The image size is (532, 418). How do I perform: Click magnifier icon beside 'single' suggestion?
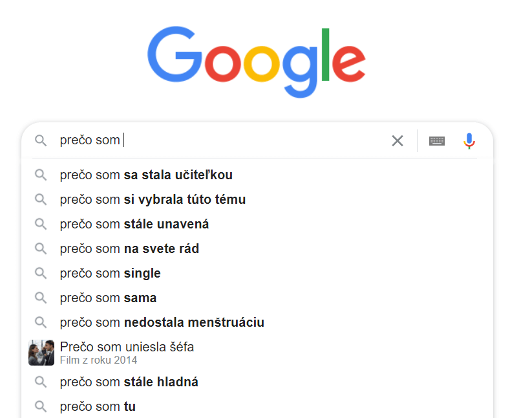tap(41, 273)
